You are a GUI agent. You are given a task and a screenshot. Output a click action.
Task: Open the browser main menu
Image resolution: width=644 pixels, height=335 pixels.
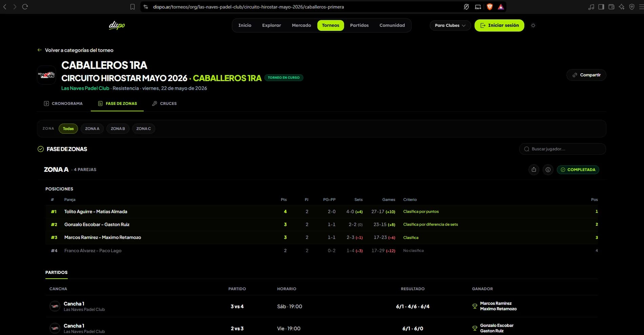pos(641,7)
